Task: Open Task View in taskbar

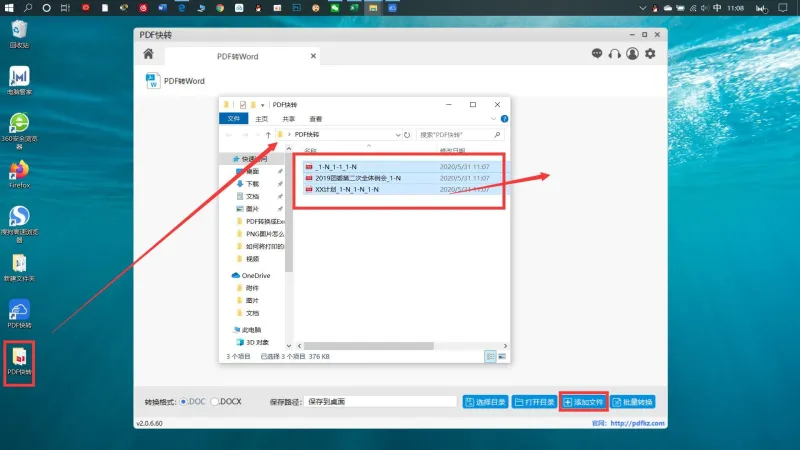Action: point(65,8)
